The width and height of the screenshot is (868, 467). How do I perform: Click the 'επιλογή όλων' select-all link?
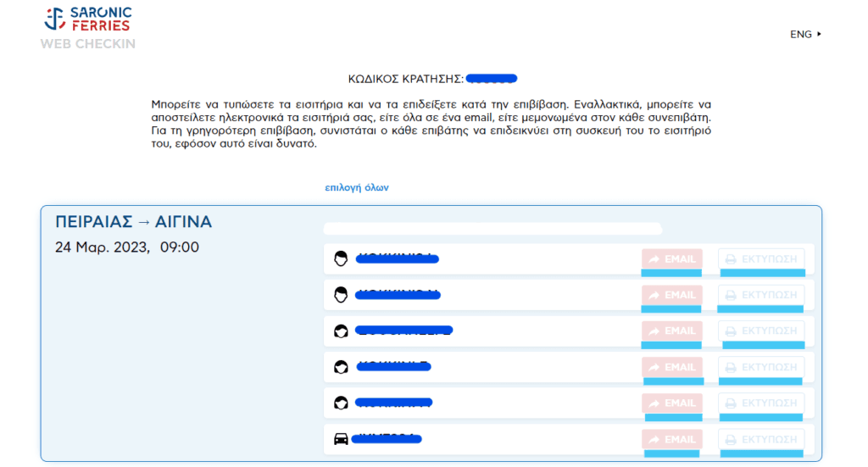click(x=357, y=187)
